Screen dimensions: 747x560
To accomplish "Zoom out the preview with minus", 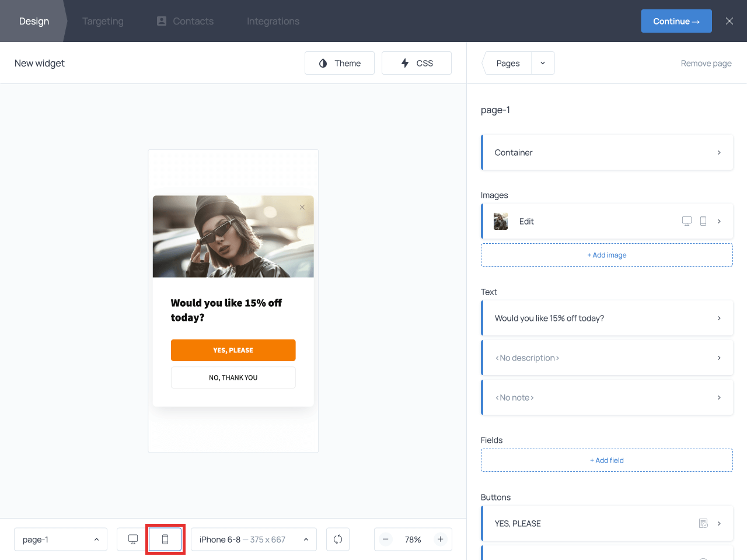I will coord(386,540).
